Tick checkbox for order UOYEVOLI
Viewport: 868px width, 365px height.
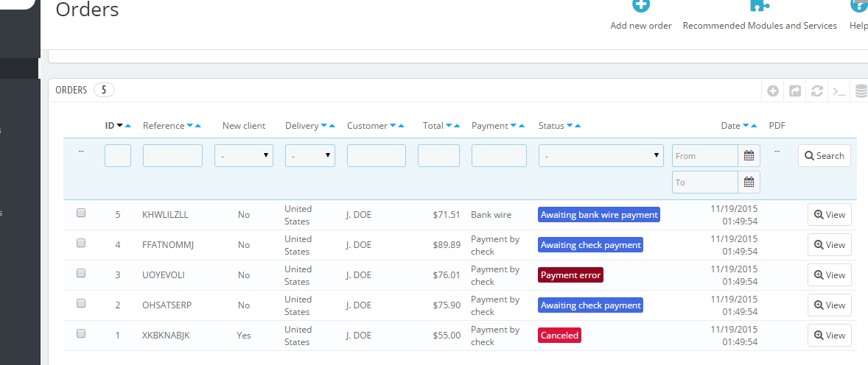coord(81,272)
